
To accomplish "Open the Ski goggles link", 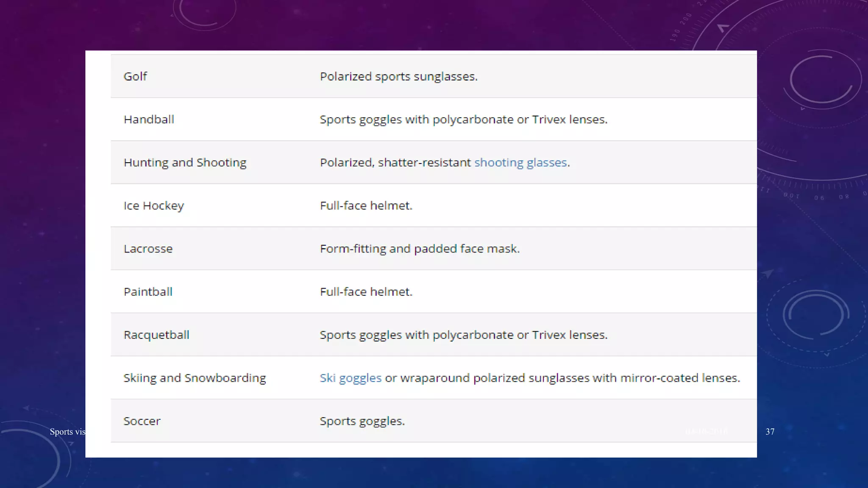I will tap(350, 378).
